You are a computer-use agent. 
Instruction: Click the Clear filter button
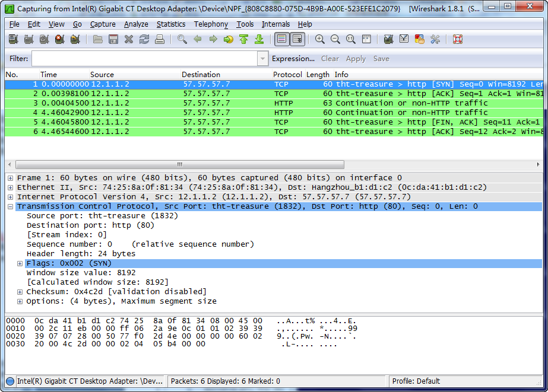pyautogui.click(x=330, y=59)
